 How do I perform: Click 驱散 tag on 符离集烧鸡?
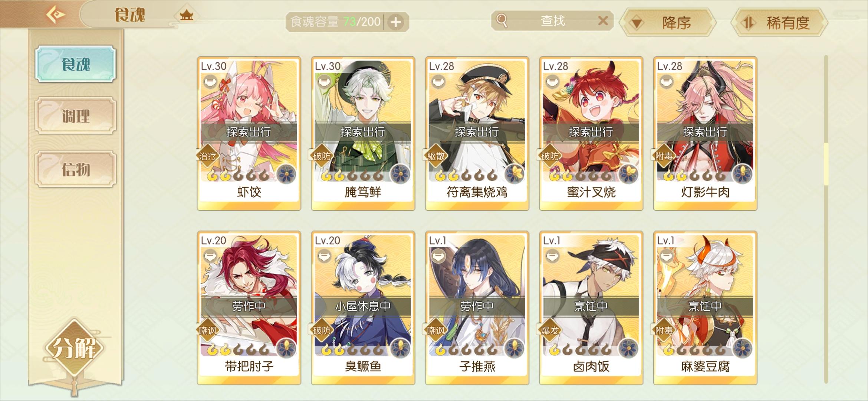[435, 156]
